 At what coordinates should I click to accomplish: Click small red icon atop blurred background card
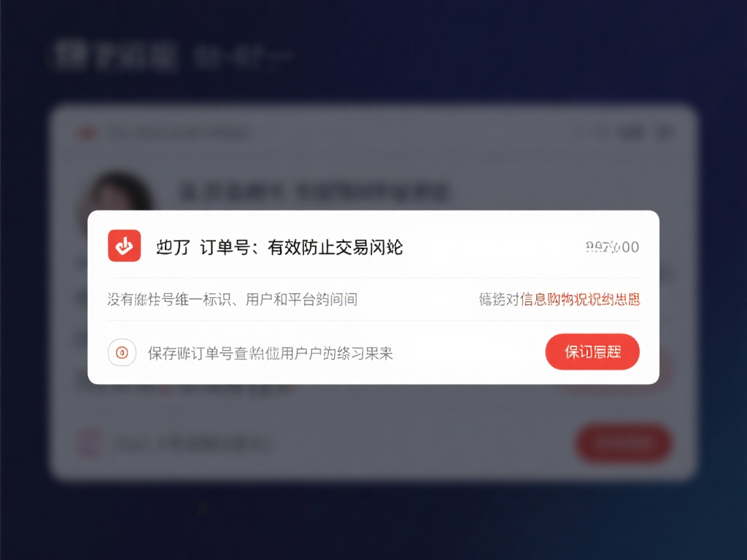tap(88, 133)
